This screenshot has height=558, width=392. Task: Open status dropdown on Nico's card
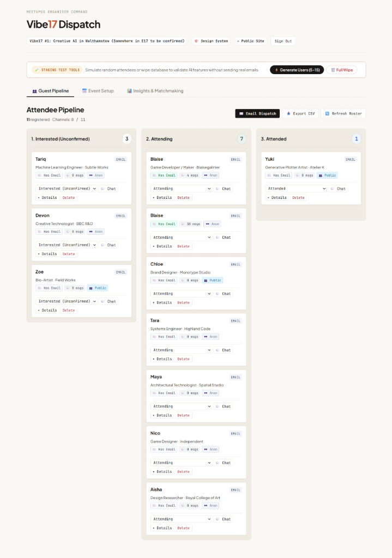click(x=181, y=463)
